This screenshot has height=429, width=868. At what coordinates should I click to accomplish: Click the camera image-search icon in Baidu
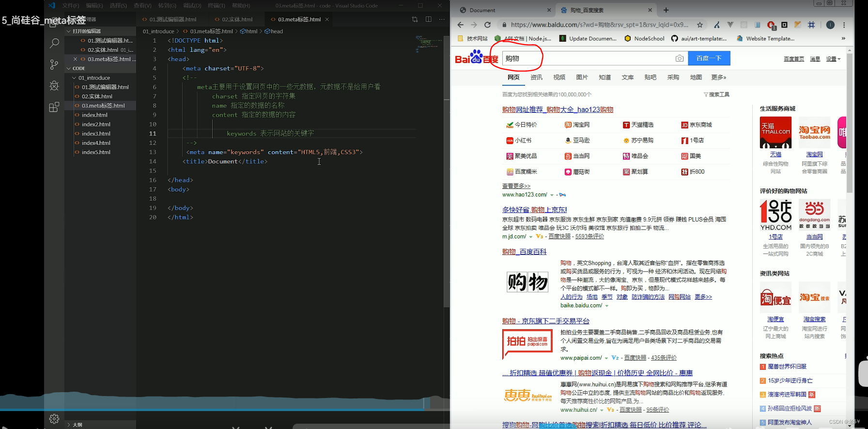click(680, 58)
